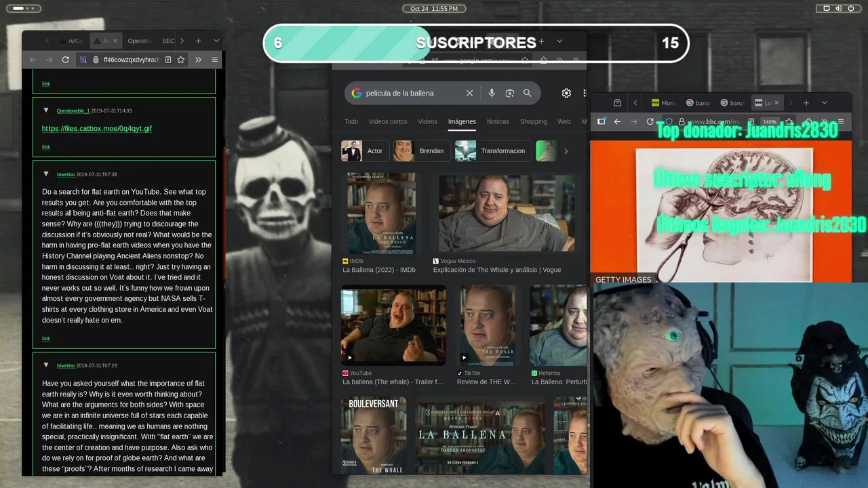Click link under the catbox comment

click(x=46, y=146)
